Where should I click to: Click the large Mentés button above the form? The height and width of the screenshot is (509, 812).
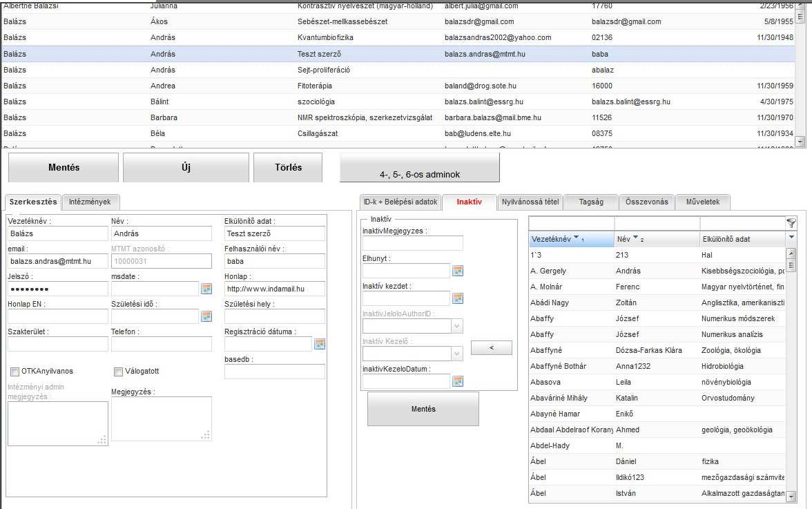click(x=64, y=167)
